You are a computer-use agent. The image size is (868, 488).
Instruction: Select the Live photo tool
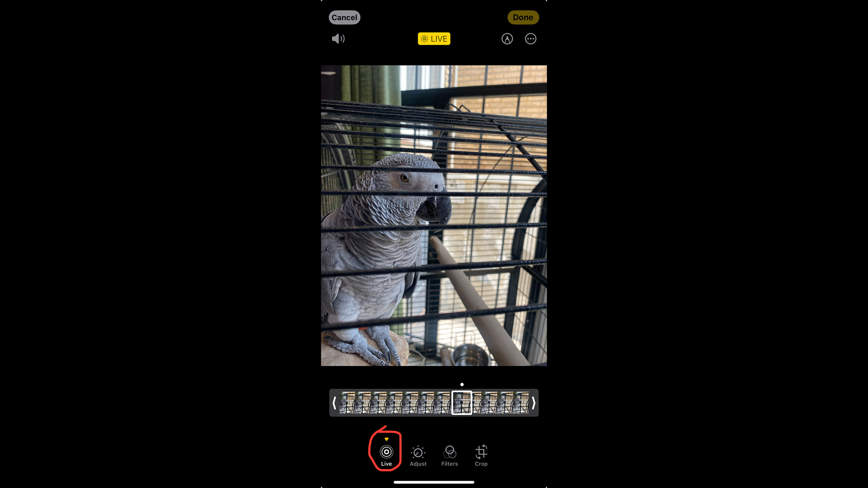(387, 452)
